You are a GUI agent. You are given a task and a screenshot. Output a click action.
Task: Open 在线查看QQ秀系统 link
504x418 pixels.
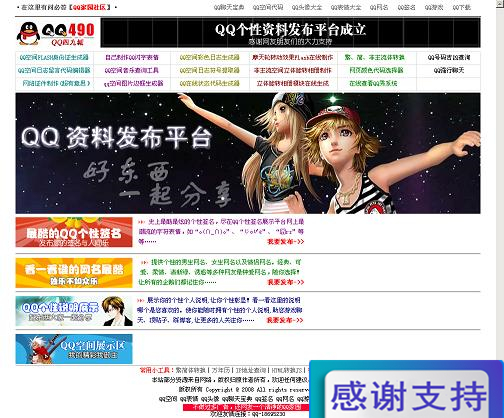373,83
